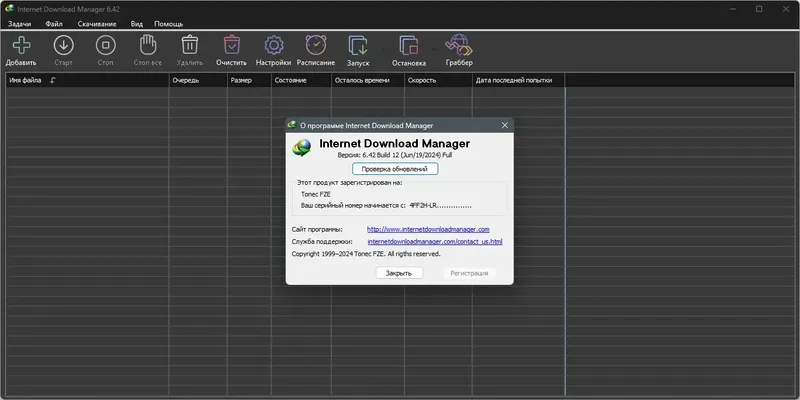The width and height of the screenshot is (800, 400).
Task: Open the Файл menu
Action: (54, 24)
